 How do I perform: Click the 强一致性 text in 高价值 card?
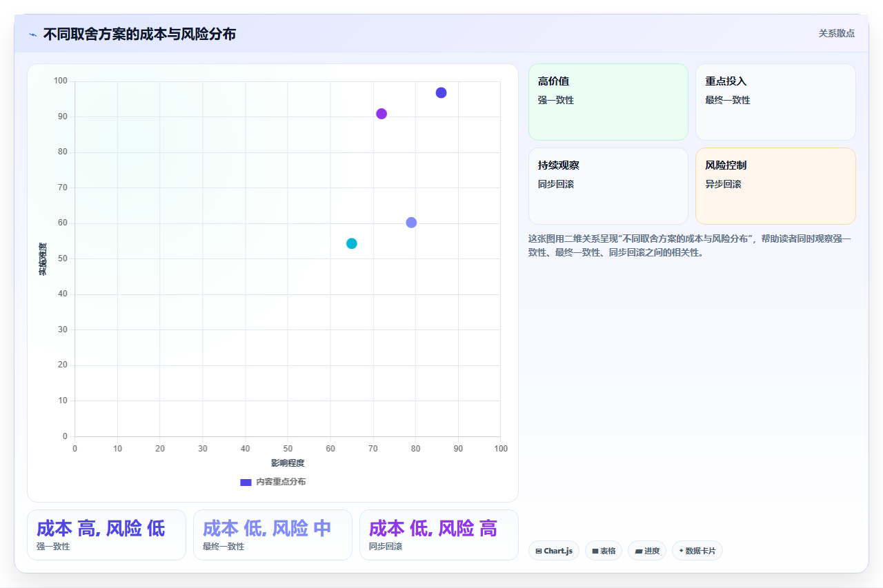556,100
